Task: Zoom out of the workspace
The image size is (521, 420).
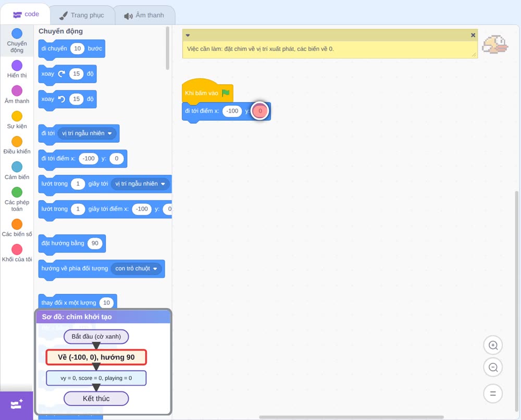Action: 493,367
